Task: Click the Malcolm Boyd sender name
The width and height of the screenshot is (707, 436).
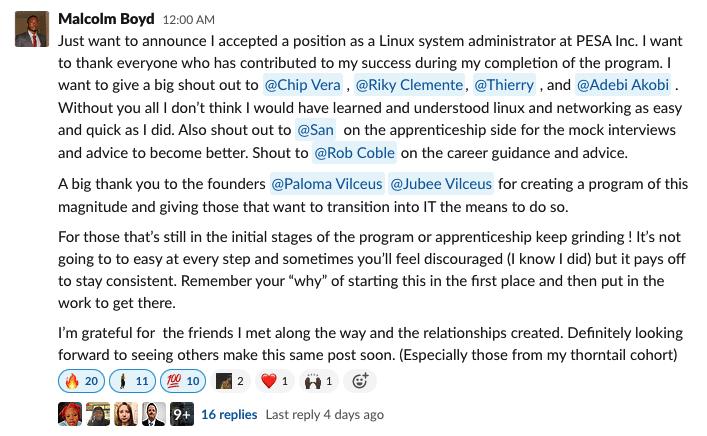Action: pyautogui.click(x=106, y=19)
